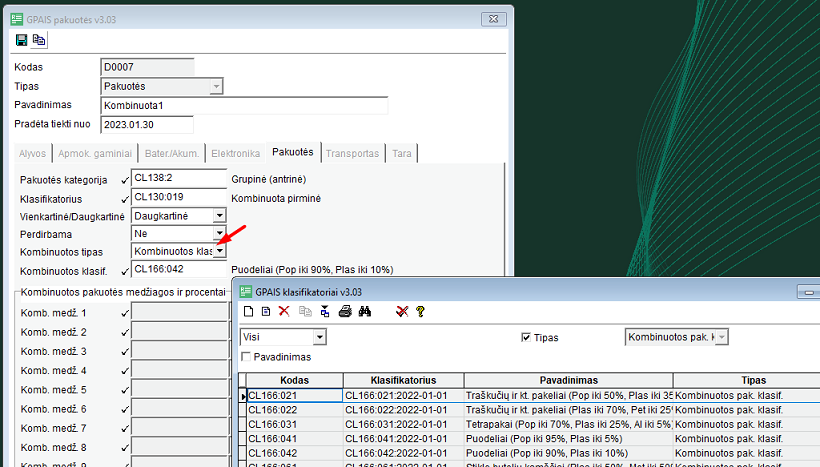The height and width of the screenshot is (467, 820).
Task: Click the yellow question mark Help icon
Action: point(420,312)
